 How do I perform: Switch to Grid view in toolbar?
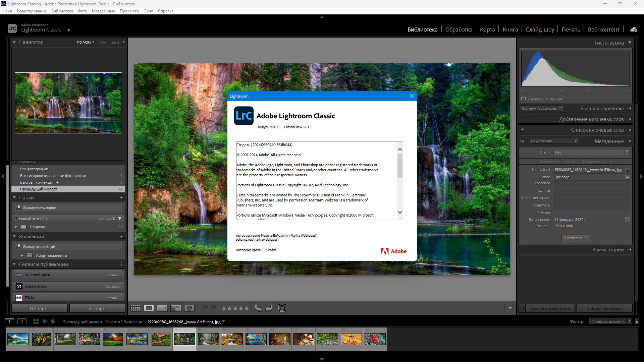(x=136, y=308)
